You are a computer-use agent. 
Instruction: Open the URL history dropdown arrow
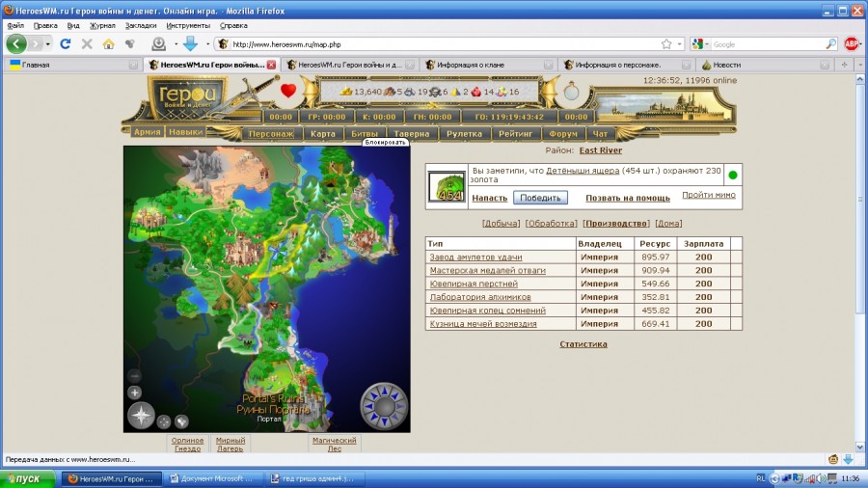coord(680,44)
